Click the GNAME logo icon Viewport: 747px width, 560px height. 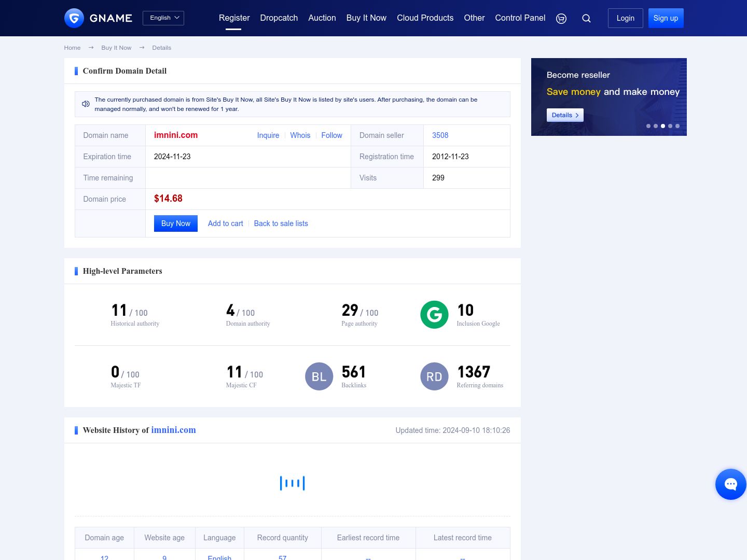(74, 18)
